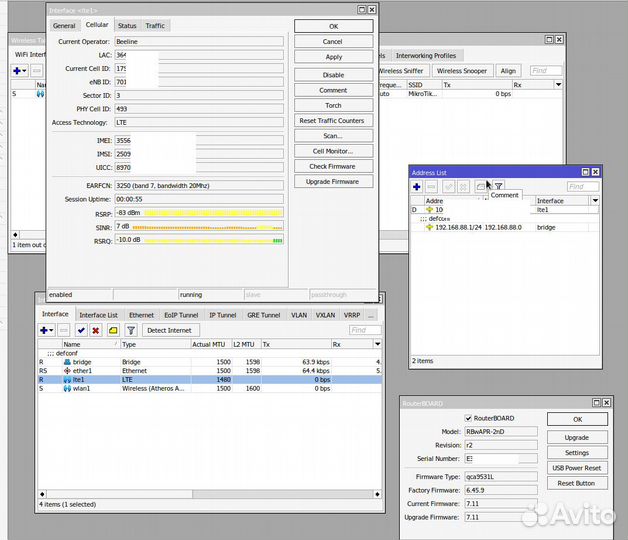
Task: Click the Upgrade Firmware button
Action: point(333,182)
